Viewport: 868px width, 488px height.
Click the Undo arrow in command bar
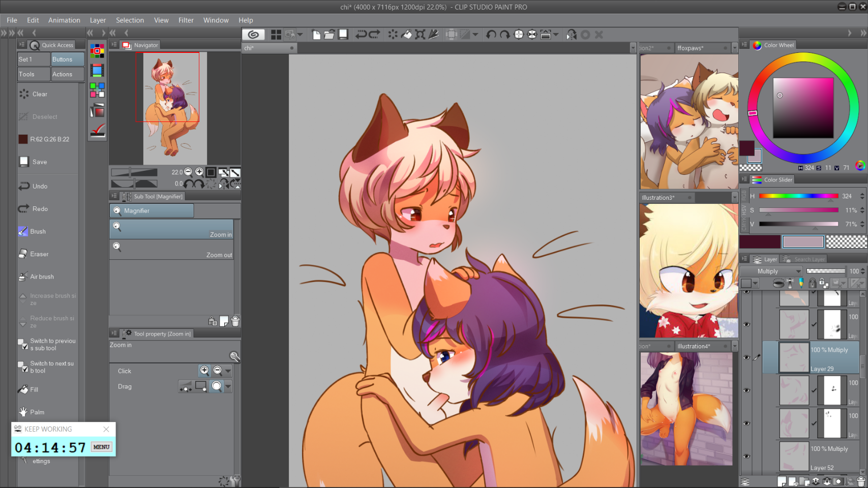[361, 34]
